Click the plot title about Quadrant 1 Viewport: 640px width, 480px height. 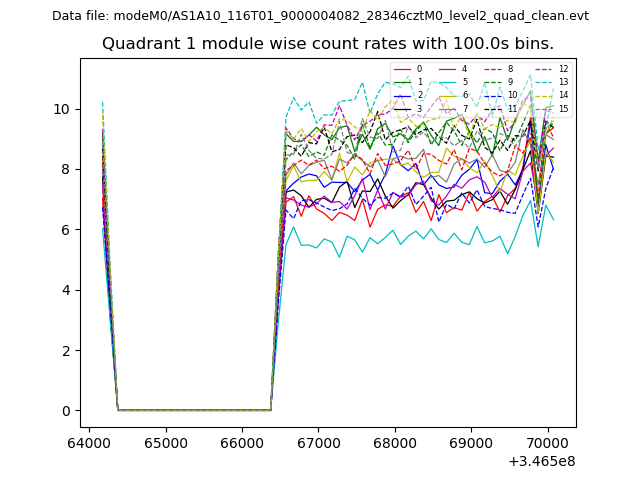click(328, 44)
